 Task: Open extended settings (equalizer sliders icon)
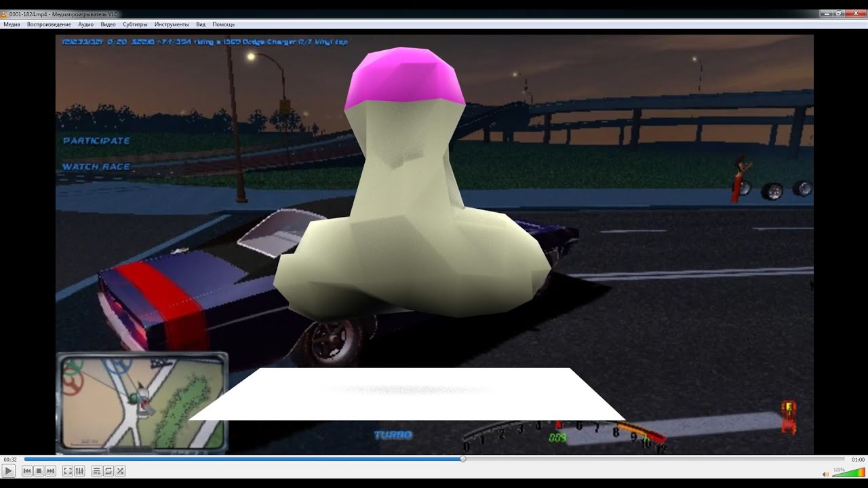click(79, 471)
